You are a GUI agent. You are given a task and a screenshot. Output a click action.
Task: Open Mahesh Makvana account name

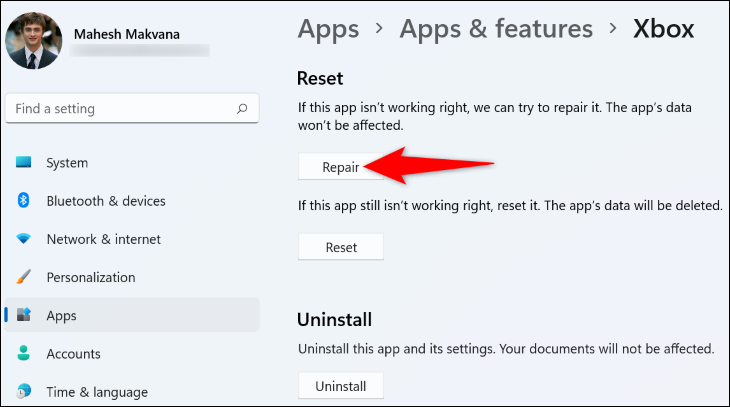(x=127, y=34)
